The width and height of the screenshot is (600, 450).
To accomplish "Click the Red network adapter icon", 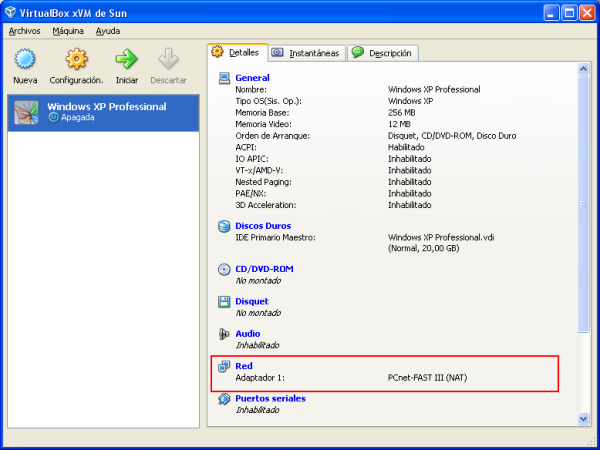I will click(x=224, y=367).
